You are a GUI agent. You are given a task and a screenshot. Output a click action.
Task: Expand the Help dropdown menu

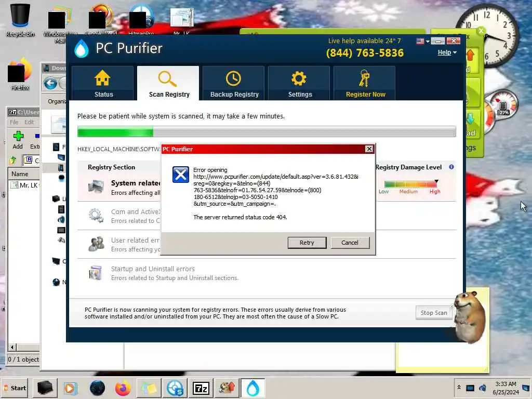pyautogui.click(x=447, y=52)
